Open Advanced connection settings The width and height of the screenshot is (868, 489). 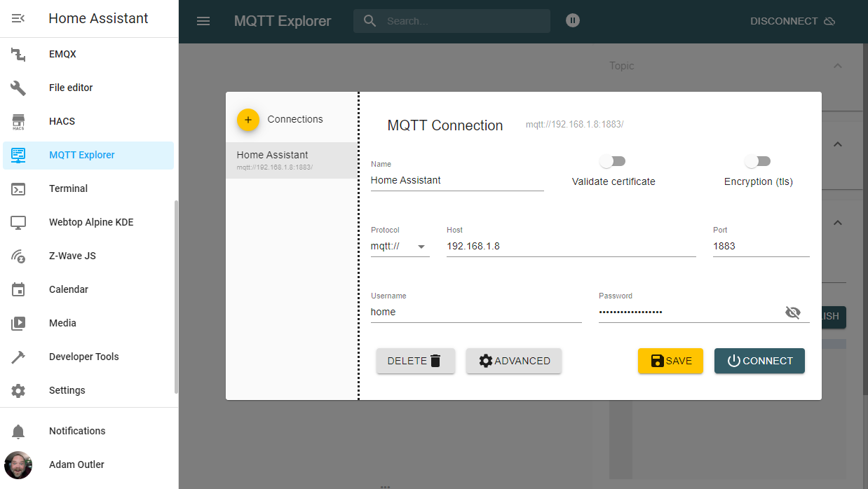click(514, 361)
